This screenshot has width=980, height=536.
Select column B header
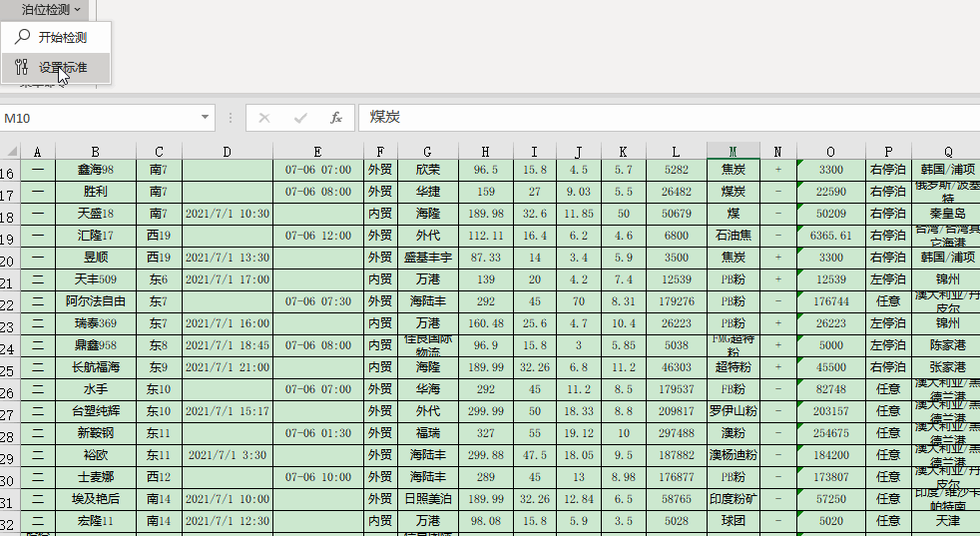(96, 152)
